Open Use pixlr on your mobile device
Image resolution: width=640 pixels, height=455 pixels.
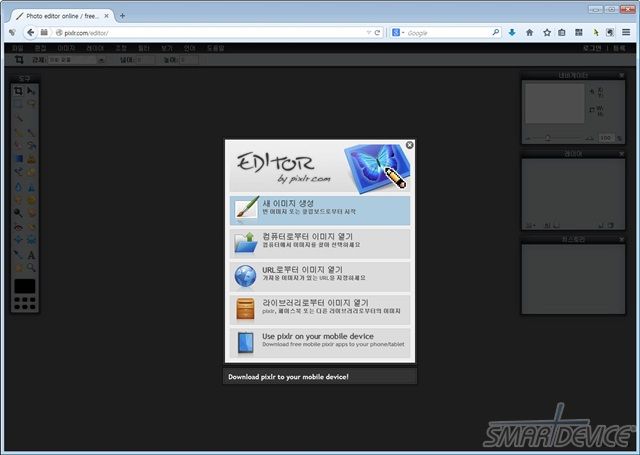click(x=320, y=343)
